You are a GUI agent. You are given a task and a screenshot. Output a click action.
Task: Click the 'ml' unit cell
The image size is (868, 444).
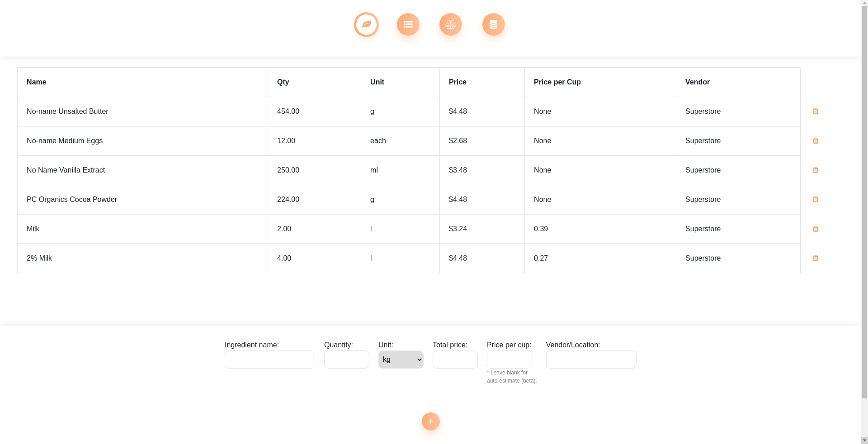(x=401, y=170)
